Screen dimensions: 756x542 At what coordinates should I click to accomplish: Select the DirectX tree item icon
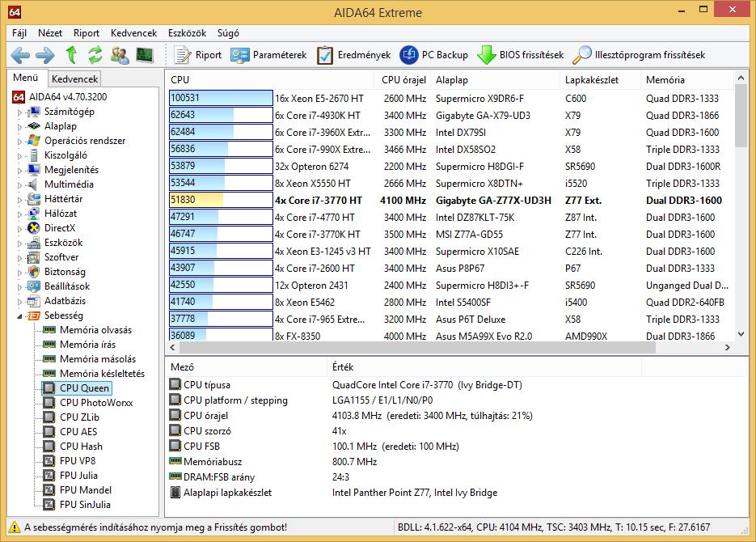pos(34,228)
